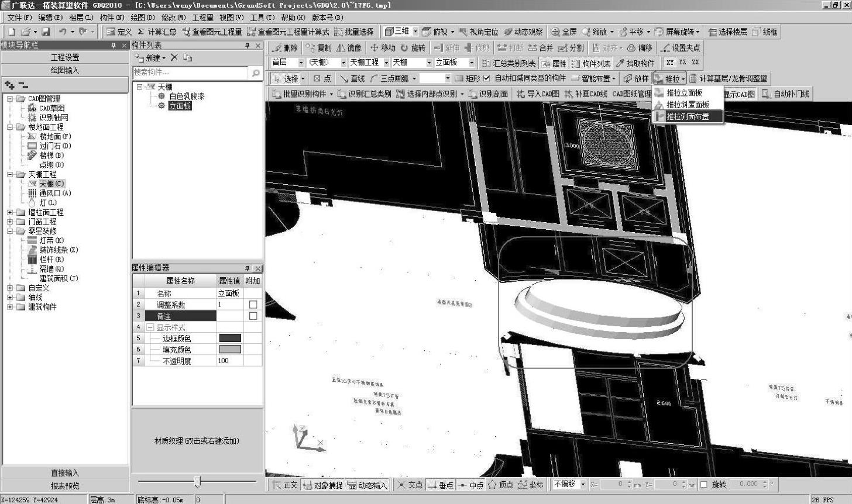
Task: Toggle 正交 mode
Action: (x=284, y=485)
